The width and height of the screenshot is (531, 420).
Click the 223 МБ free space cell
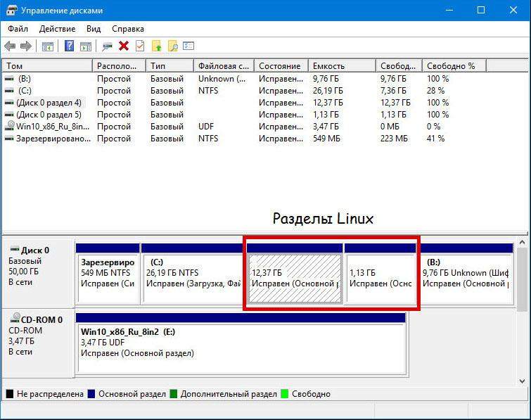(x=394, y=139)
